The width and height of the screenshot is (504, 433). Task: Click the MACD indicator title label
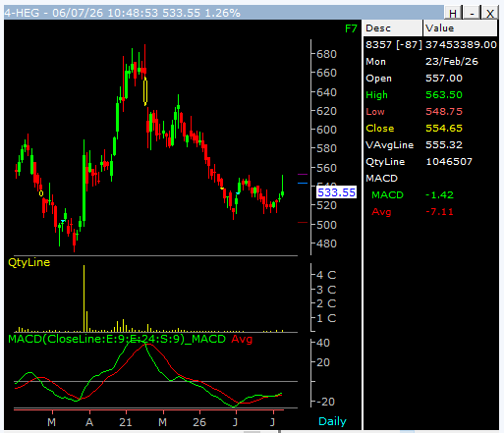pos(117,339)
